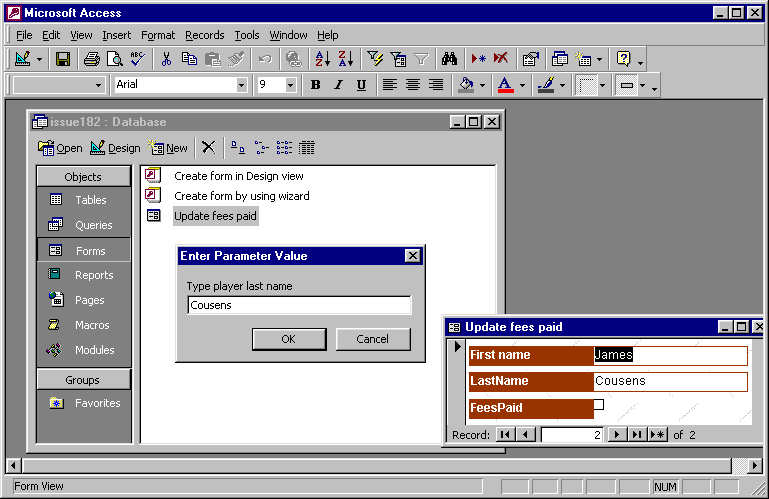Expand the font size dropdown
The image size is (769, 499).
290,85
